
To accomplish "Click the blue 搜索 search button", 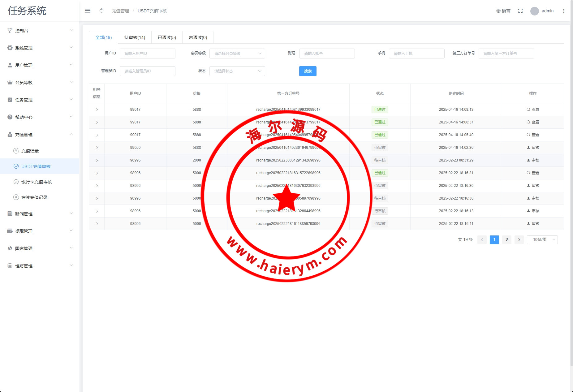I will pyautogui.click(x=308, y=71).
